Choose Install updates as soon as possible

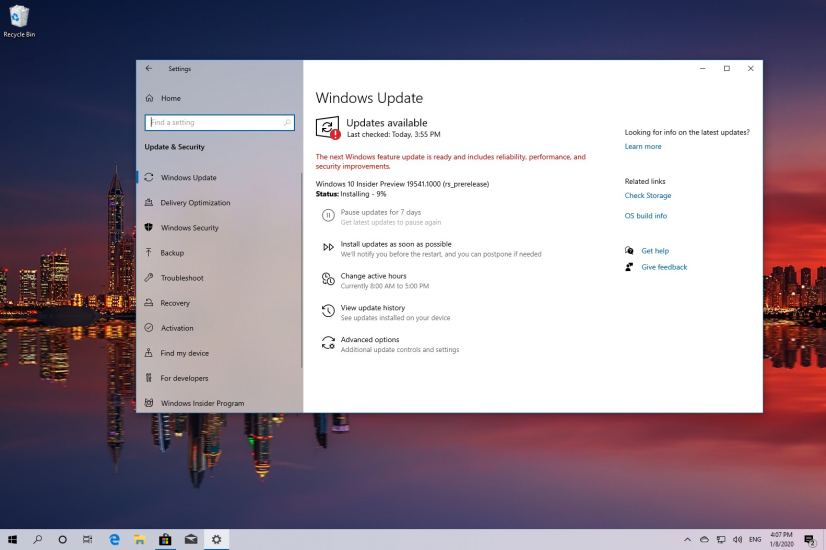point(396,244)
